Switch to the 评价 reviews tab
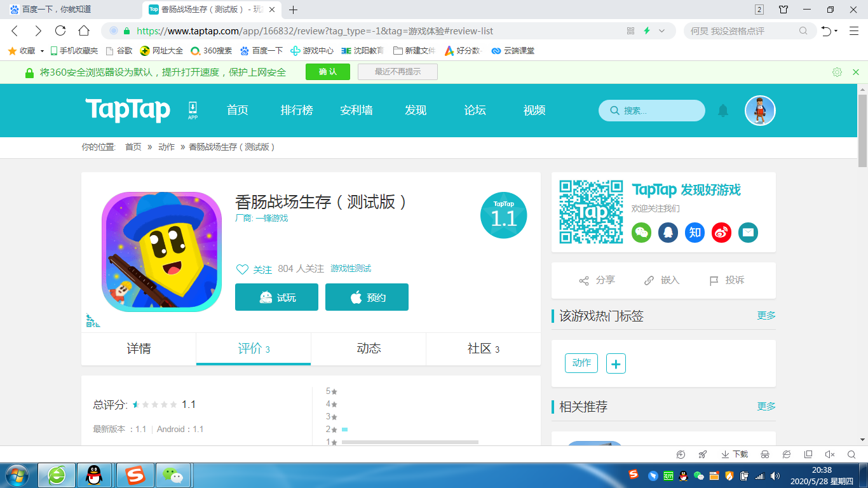Screen dimensions: 868x488 [x=254, y=348]
